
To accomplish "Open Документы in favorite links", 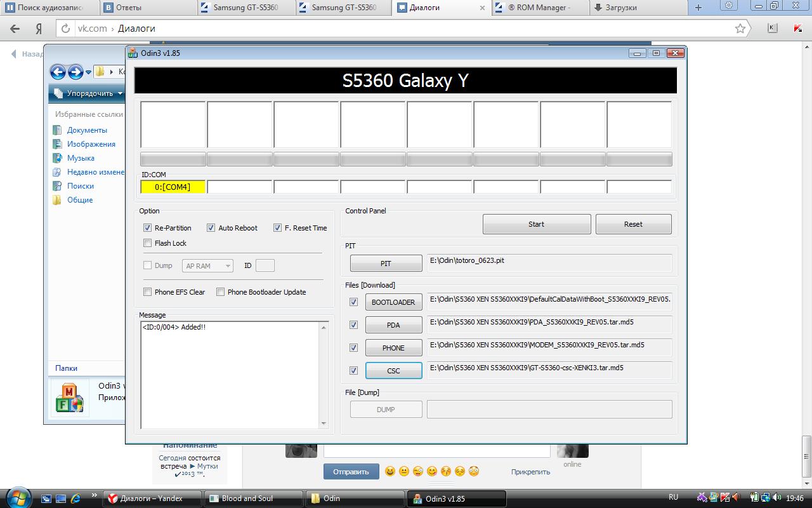I will click(87, 130).
